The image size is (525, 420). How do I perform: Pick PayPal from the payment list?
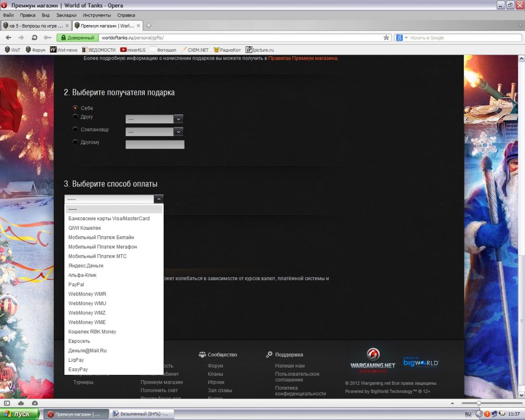(x=76, y=284)
